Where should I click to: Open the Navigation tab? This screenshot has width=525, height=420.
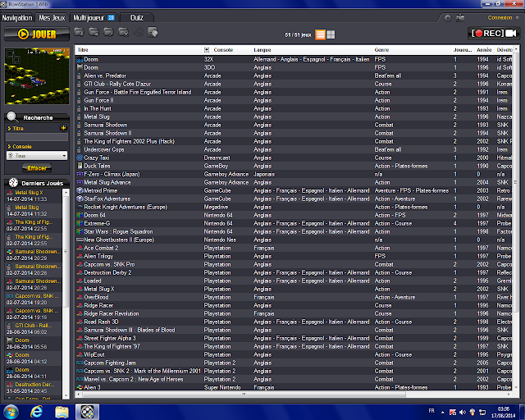pyautogui.click(x=17, y=18)
